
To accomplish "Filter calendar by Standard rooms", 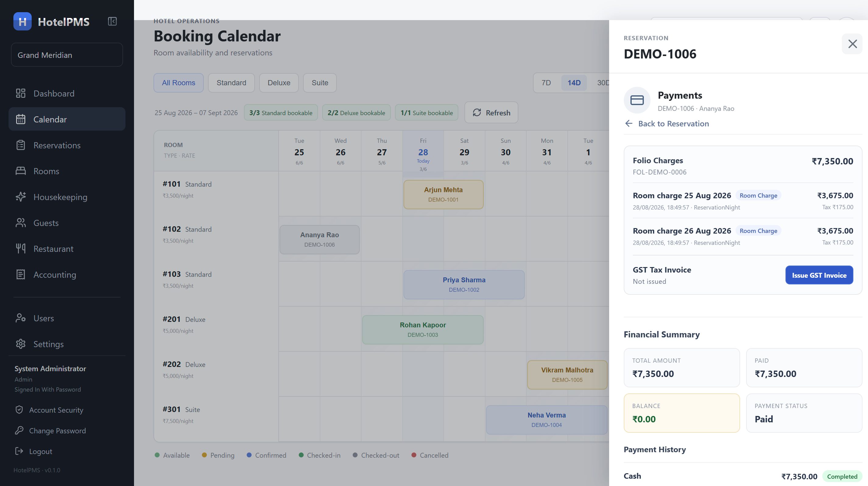I will [231, 83].
